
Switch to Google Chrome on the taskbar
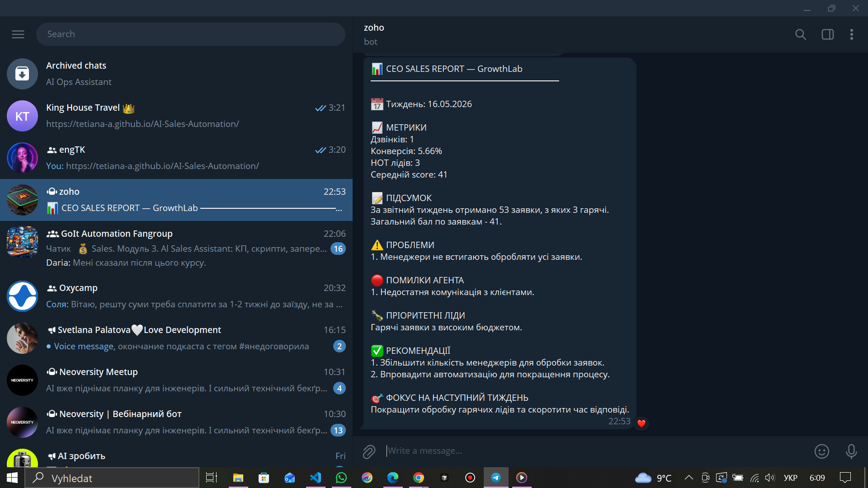click(419, 478)
